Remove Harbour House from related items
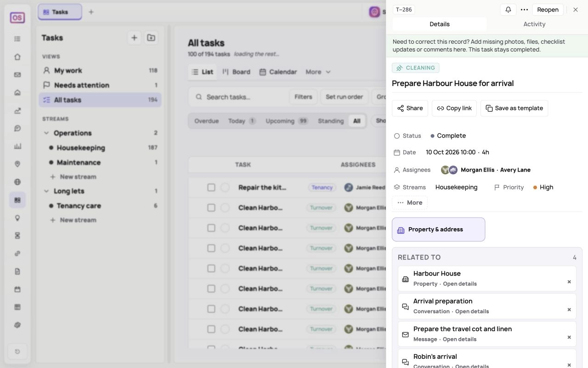The height and width of the screenshot is (368, 588). pyautogui.click(x=569, y=282)
